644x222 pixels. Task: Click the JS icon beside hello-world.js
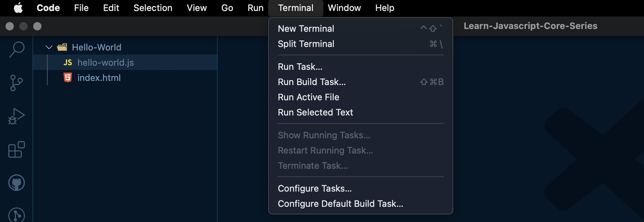tap(68, 63)
